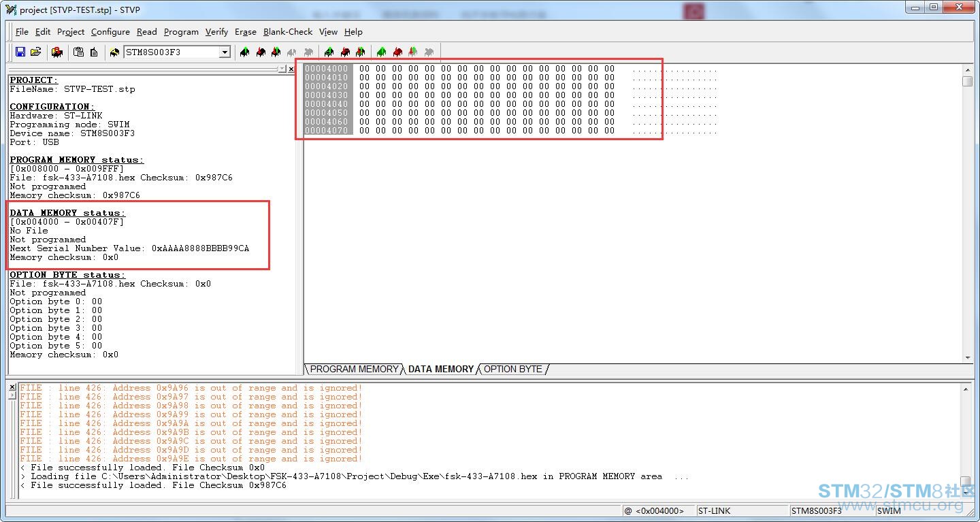
Task: Select address row 00004030 in hex view
Action: click(x=327, y=95)
